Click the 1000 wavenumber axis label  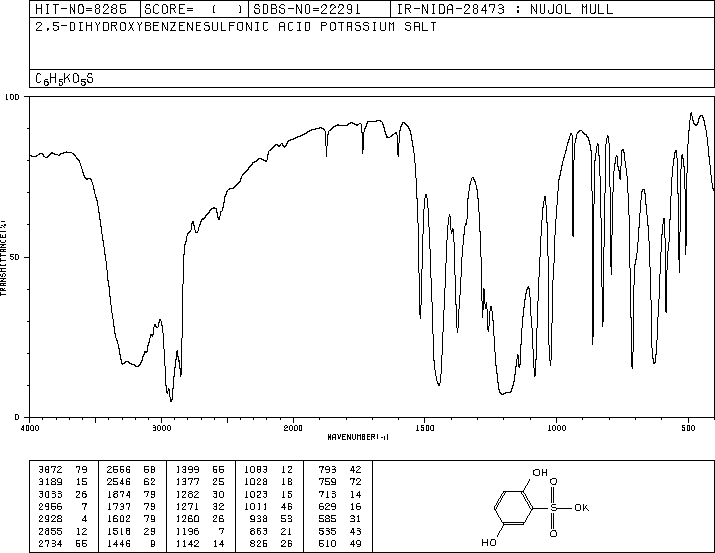(556, 428)
